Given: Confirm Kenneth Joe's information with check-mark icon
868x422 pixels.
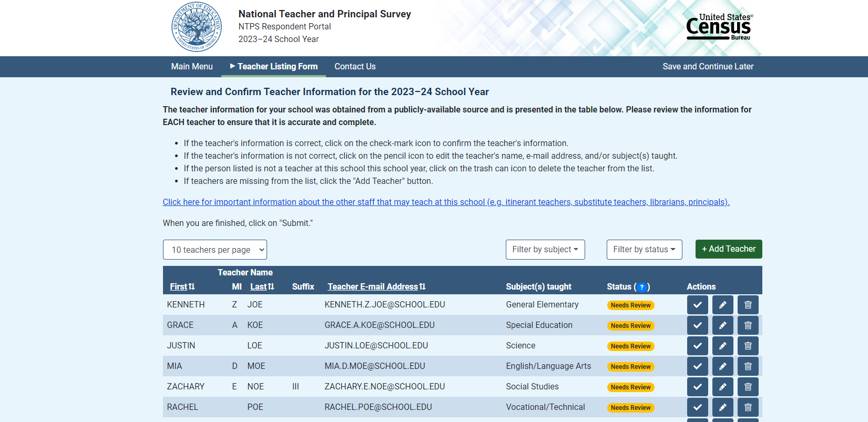Looking at the screenshot, I should pyautogui.click(x=697, y=305).
